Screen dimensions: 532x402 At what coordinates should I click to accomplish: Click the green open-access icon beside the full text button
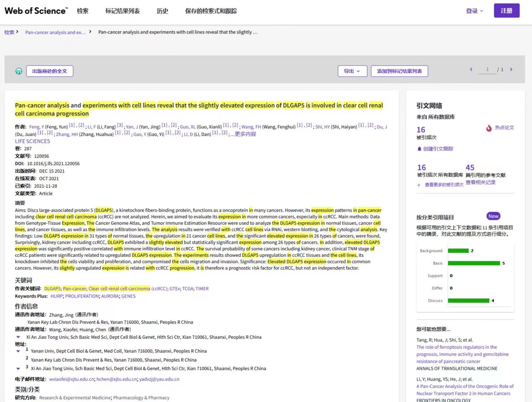pos(19,71)
